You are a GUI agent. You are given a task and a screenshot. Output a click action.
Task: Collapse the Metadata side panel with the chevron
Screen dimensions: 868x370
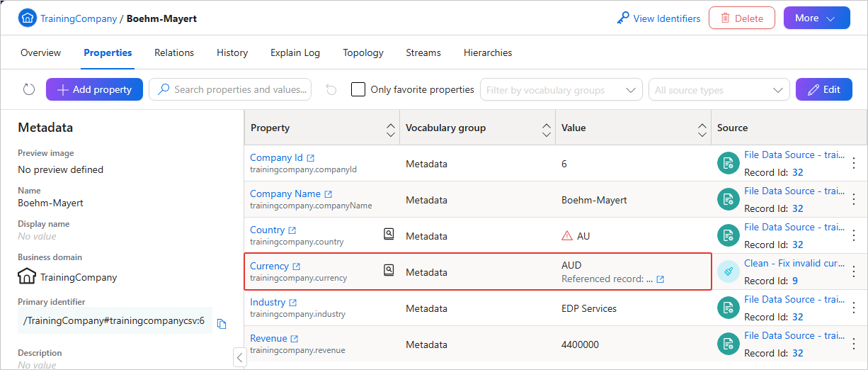point(239,357)
